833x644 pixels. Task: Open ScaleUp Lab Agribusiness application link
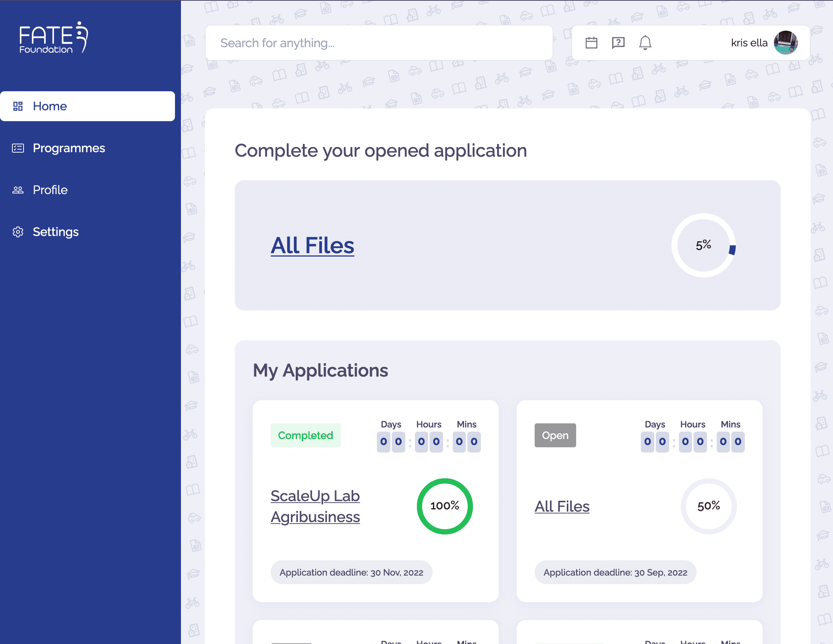click(x=315, y=506)
